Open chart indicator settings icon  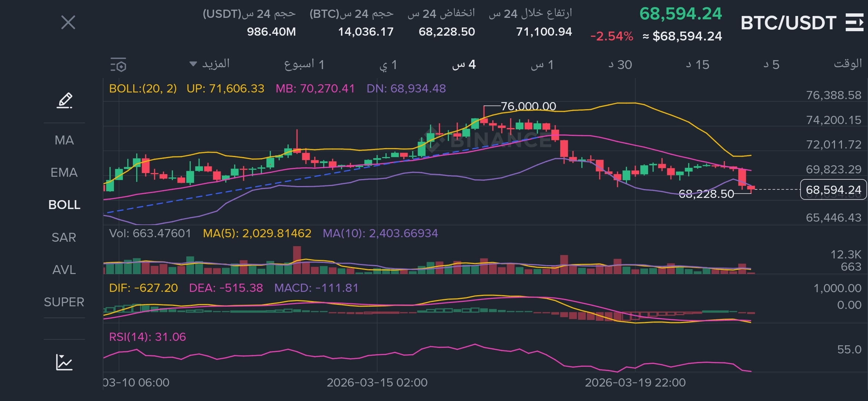point(119,65)
